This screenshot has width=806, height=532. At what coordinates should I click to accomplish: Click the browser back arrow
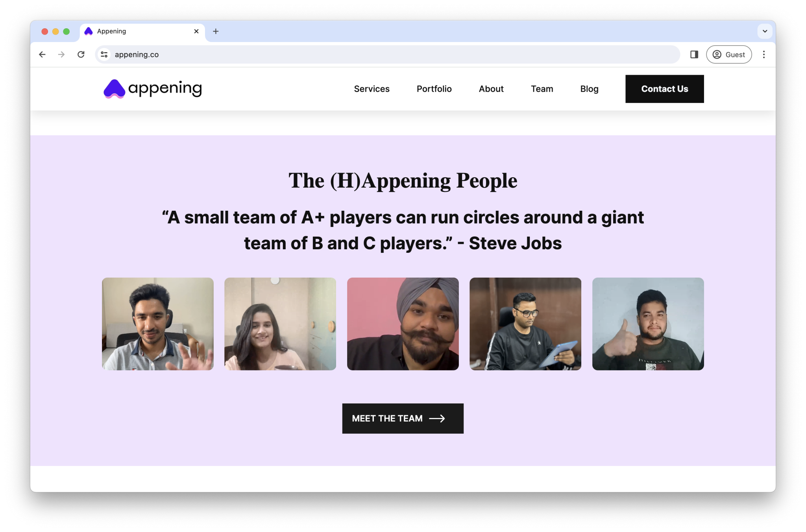pyautogui.click(x=42, y=55)
